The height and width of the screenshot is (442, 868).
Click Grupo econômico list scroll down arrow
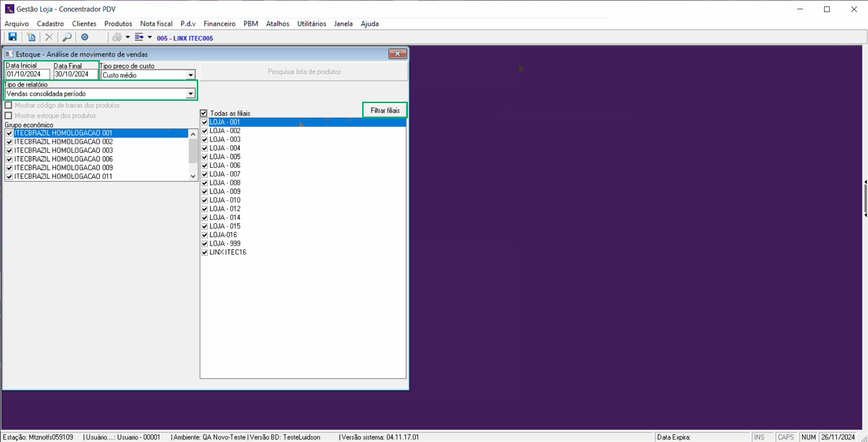point(193,176)
